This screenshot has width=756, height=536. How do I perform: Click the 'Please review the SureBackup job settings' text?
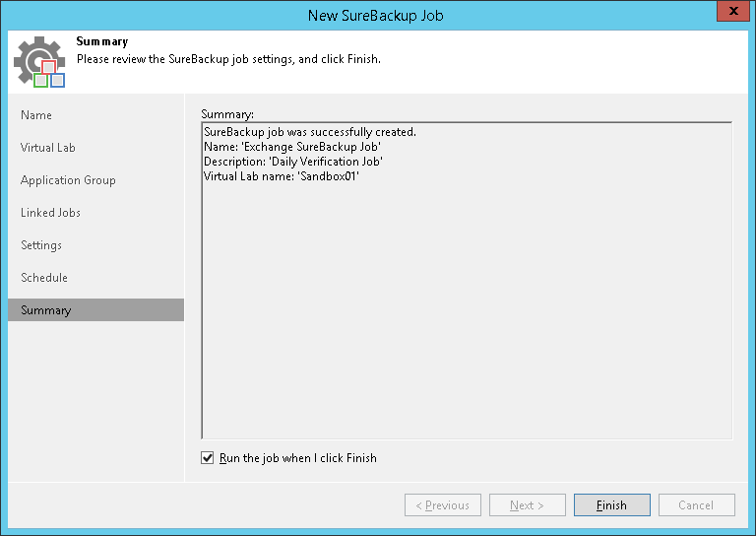click(x=228, y=59)
